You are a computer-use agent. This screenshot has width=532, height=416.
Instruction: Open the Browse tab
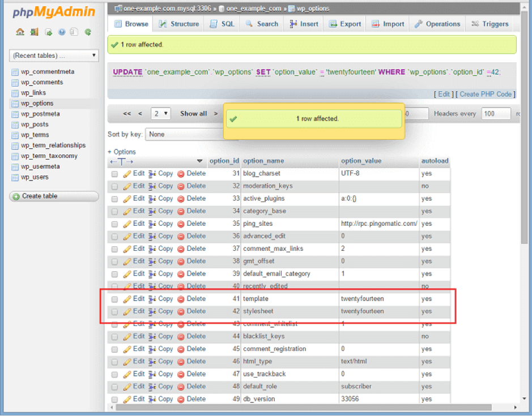click(x=131, y=24)
